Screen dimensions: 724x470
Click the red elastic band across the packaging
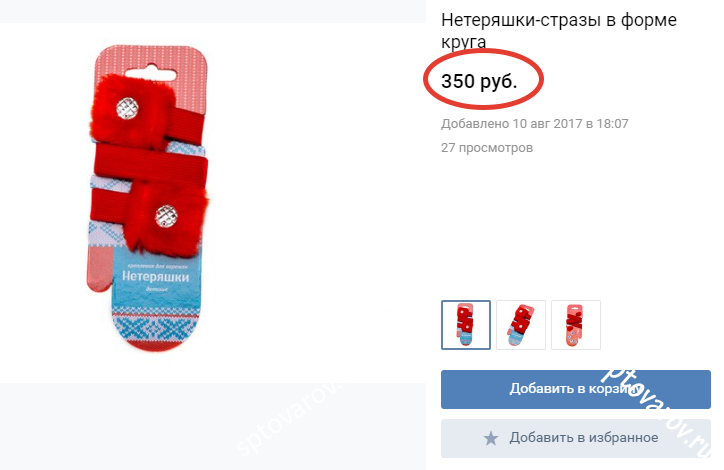[x=150, y=163]
